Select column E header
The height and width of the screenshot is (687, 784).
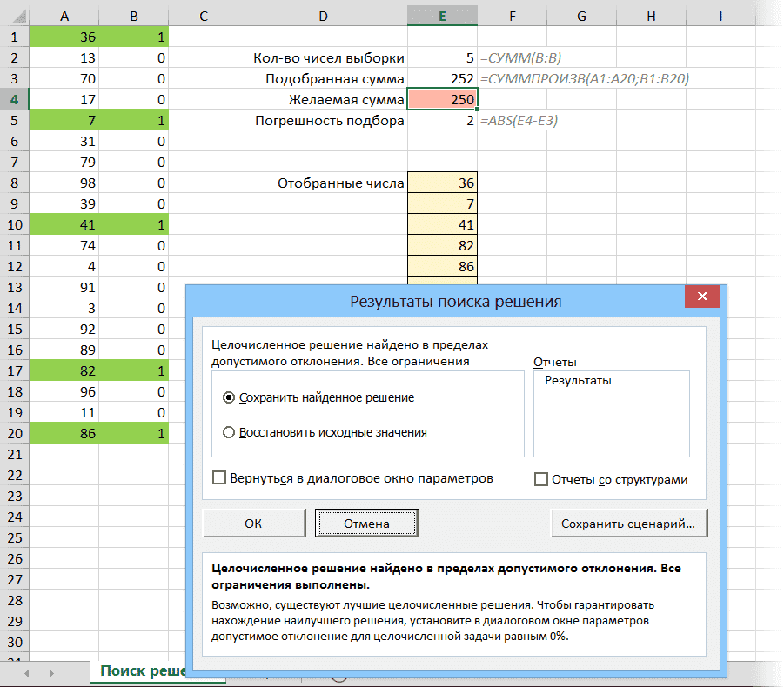click(x=442, y=16)
